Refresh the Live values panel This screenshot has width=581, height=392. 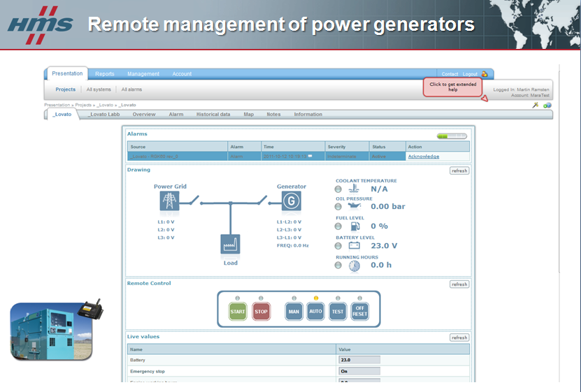pos(459,337)
